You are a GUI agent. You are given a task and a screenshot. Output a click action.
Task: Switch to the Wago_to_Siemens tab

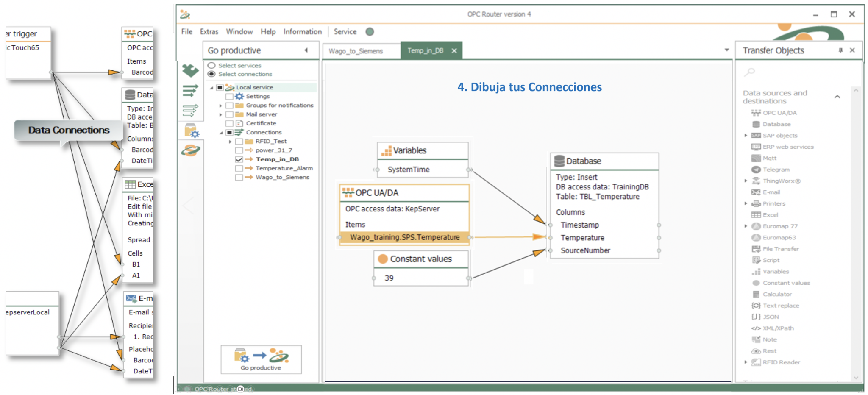point(356,51)
